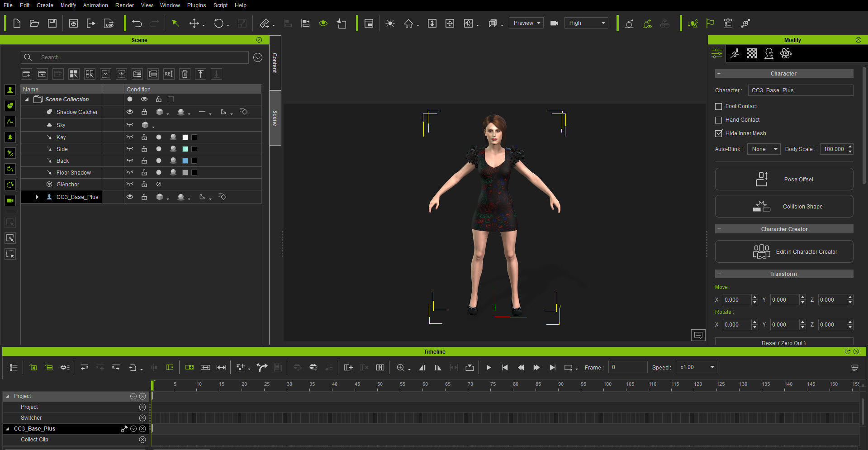Toggle lock on Floor Shadow row

point(144,172)
